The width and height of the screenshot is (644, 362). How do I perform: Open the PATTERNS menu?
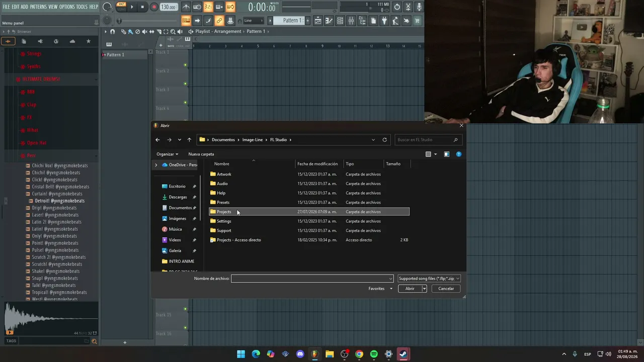(38, 7)
